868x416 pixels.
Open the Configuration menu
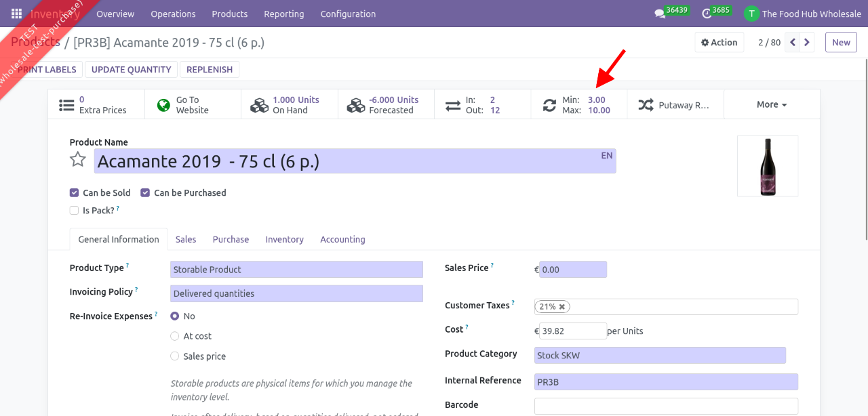[x=348, y=14]
